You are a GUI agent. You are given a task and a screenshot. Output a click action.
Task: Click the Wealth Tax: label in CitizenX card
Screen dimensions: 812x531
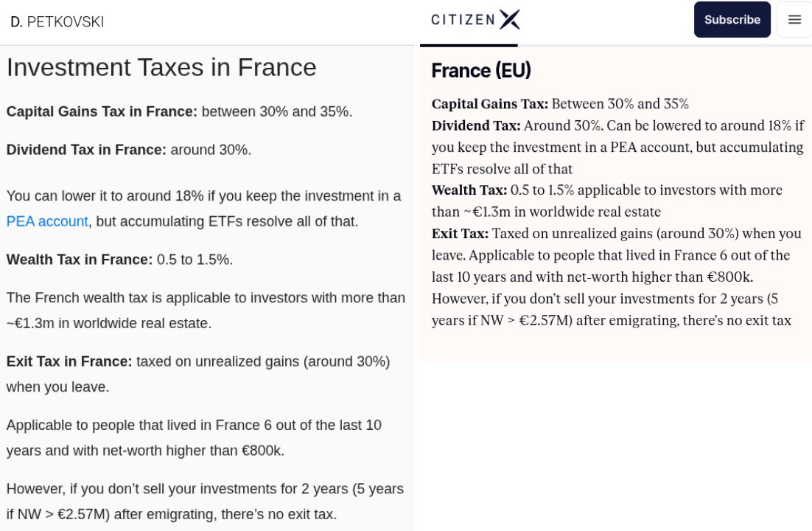pos(469,190)
